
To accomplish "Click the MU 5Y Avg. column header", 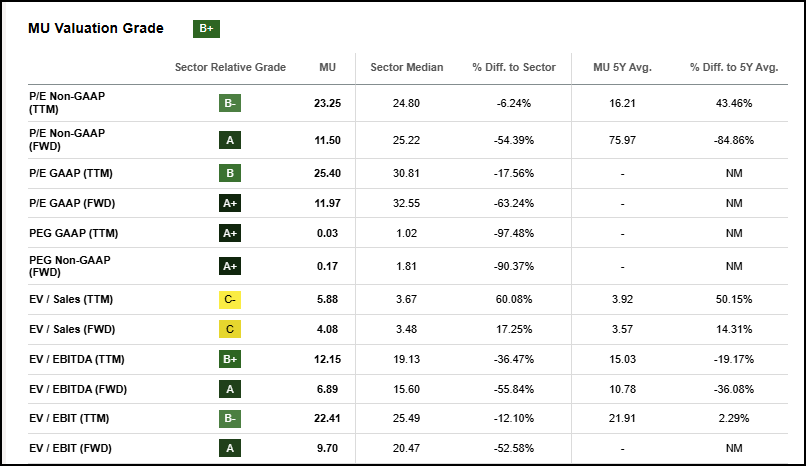I will click(x=622, y=68).
